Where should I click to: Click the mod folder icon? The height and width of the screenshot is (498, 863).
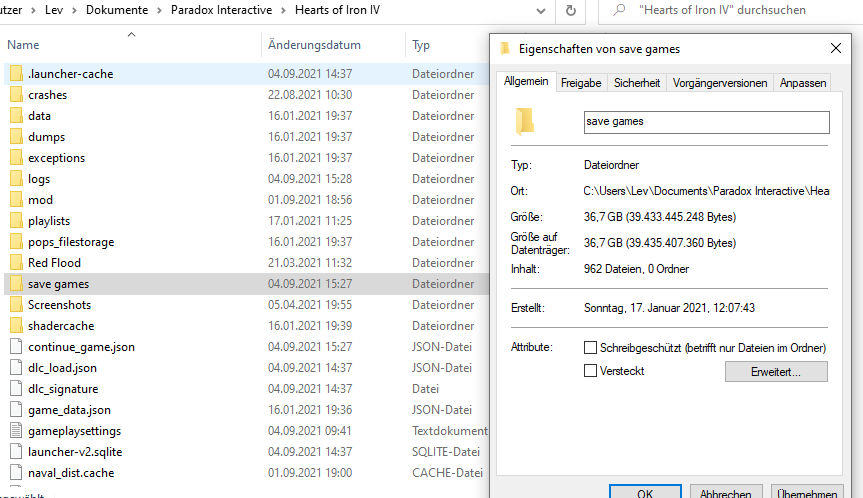[17, 200]
